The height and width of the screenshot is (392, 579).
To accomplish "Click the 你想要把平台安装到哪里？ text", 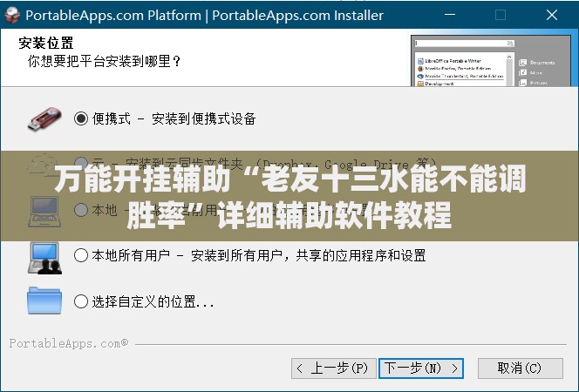I will (105, 61).
